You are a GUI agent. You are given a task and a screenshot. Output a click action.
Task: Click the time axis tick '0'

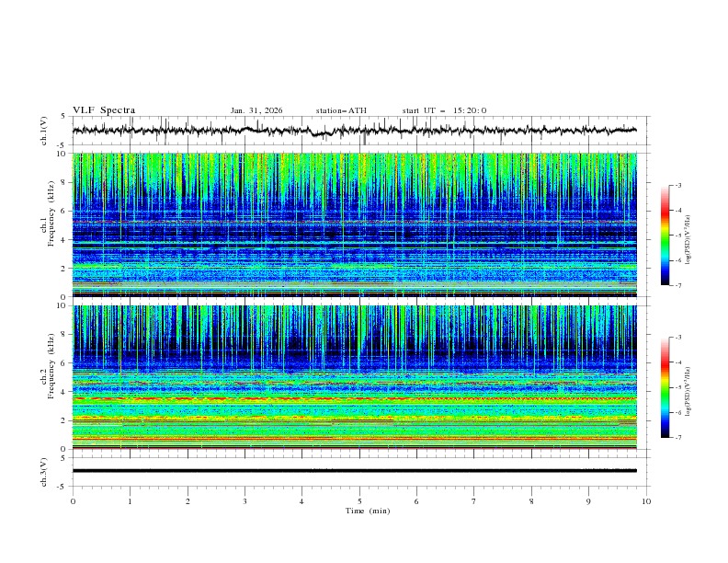[73, 501]
